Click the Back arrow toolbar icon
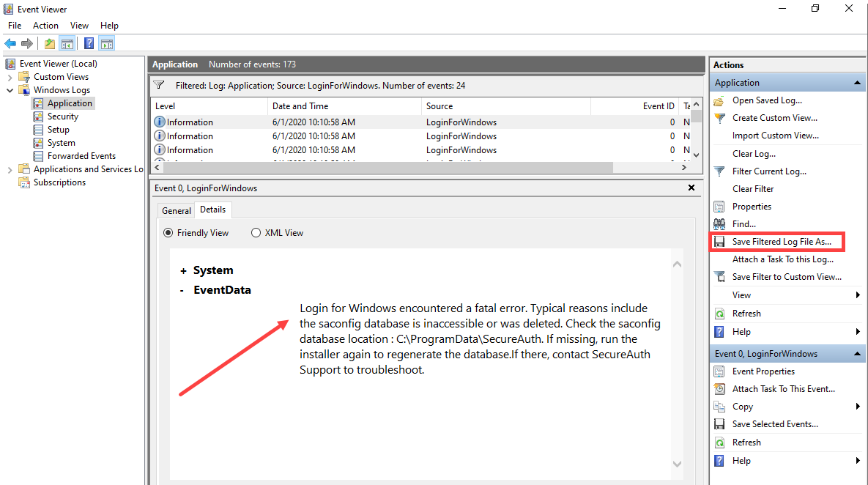 10,43
